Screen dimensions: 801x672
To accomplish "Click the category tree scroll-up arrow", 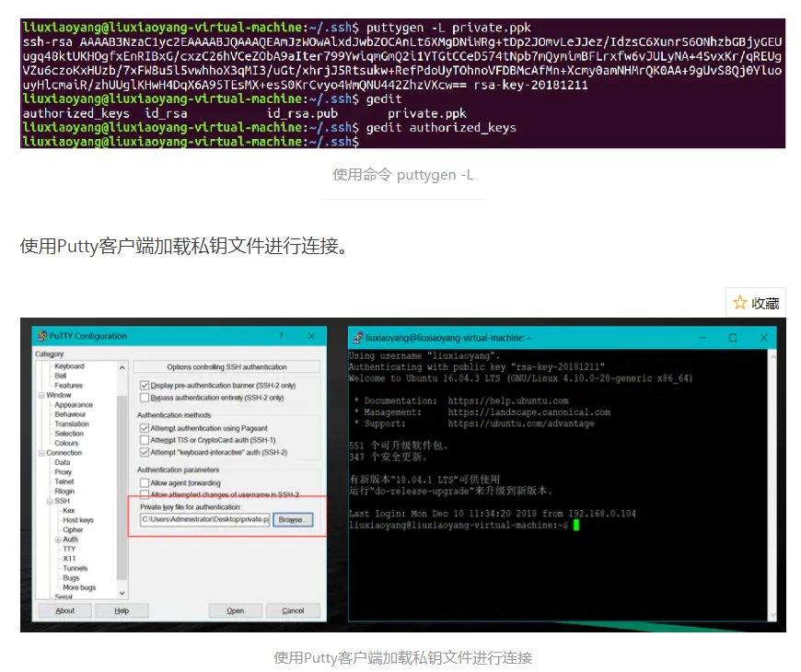I will tap(122, 367).
